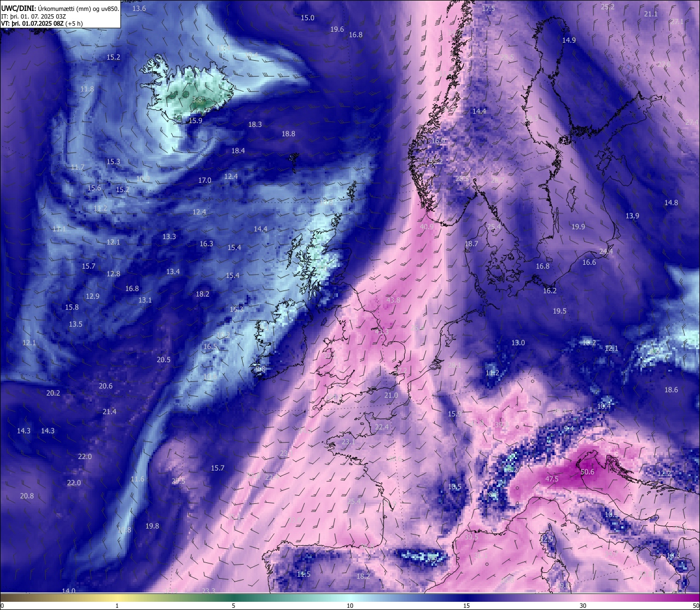Click the 10.5 value over southeast France
This screenshot has width=700, height=610.
[454, 486]
